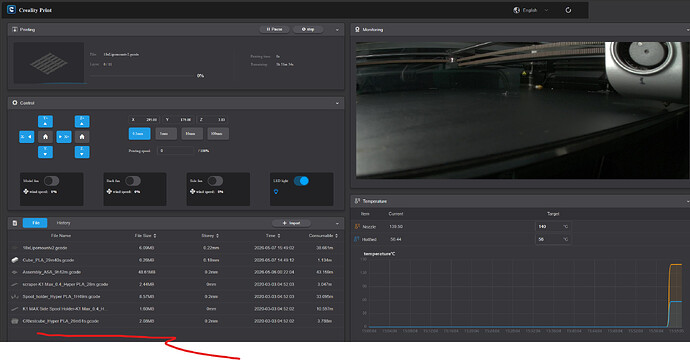Screen dimensions: 690x360
Task: Select the 10mm step size
Action: click(x=192, y=134)
